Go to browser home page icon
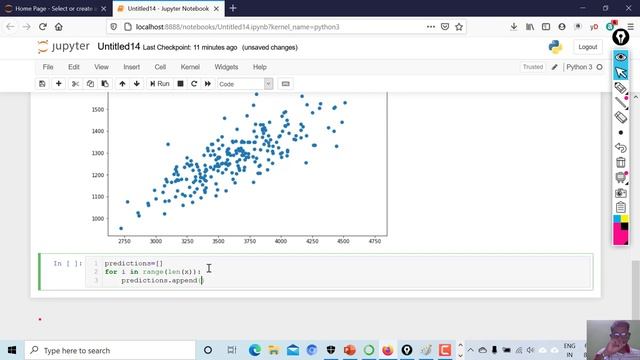Viewport: 640px width, 360px height. 59,27
